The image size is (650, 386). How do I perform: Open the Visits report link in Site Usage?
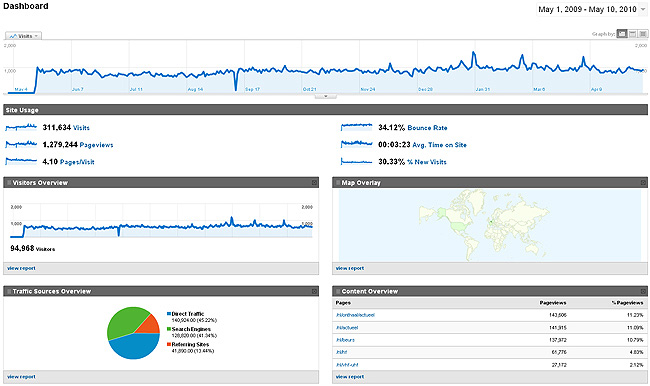click(81, 128)
